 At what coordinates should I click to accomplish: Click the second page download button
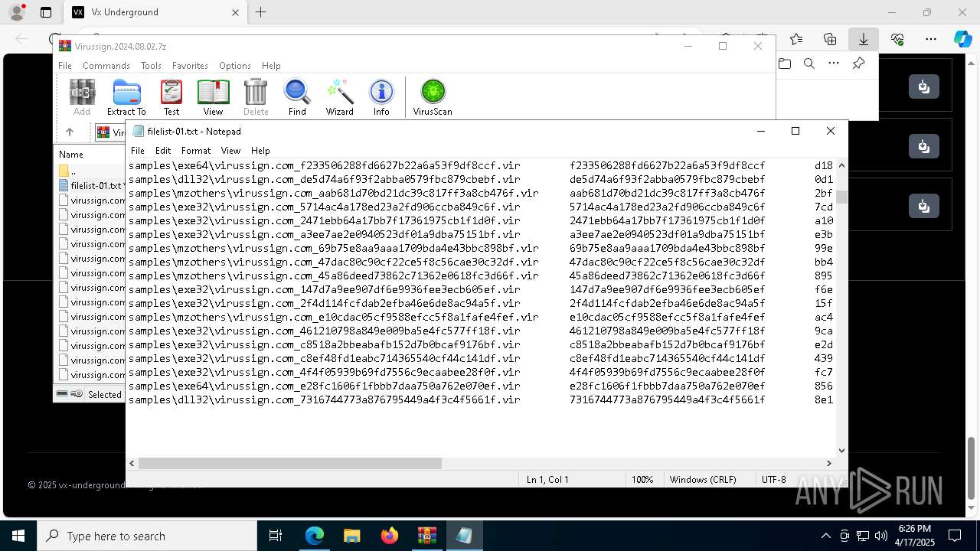[923, 146]
